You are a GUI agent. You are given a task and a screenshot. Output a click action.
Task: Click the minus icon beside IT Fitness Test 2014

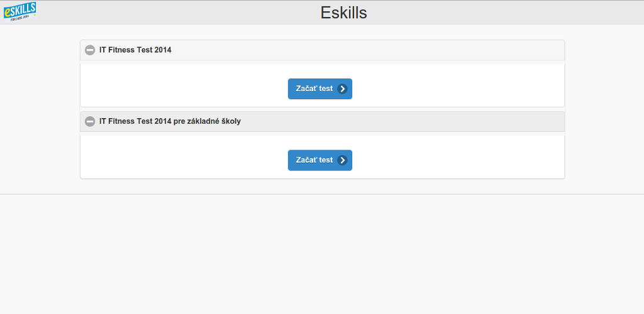[x=90, y=50]
